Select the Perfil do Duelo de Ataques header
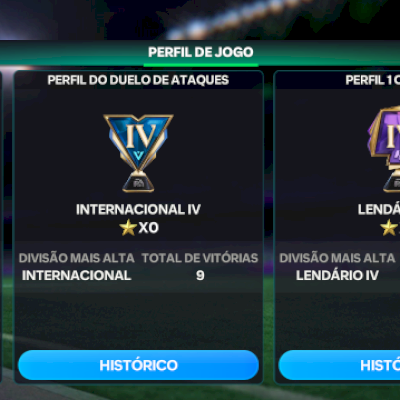Screen dimensions: 400x400 (138, 80)
